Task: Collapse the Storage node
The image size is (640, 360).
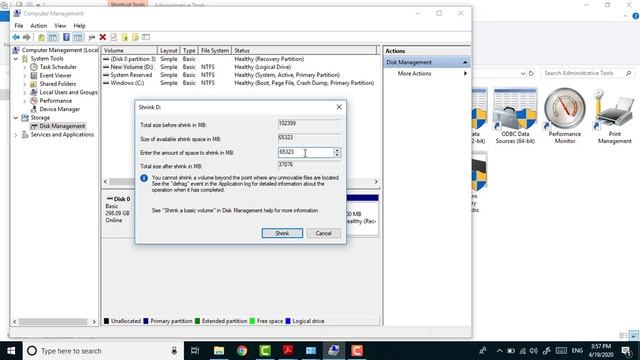Action: 16,118
